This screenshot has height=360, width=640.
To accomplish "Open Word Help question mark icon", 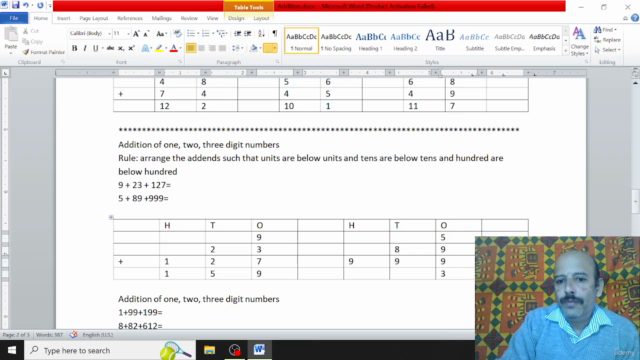I will [x=635, y=18].
